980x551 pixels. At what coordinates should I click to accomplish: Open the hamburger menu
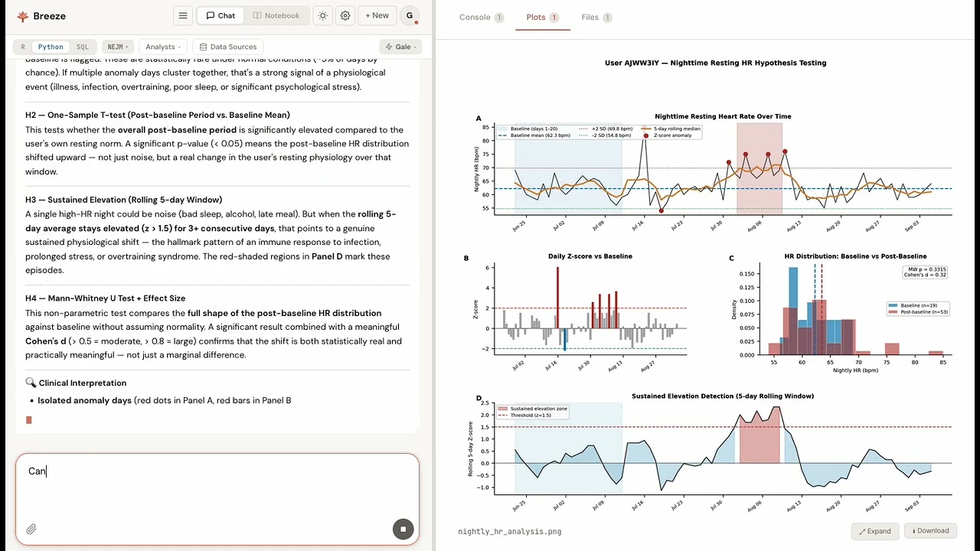point(182,15)
